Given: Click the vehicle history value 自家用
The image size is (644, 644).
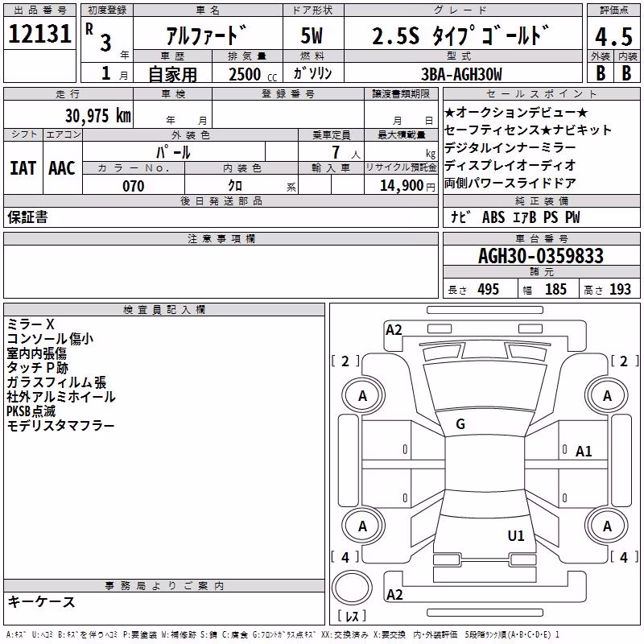Looking at the screenshot, I should [x=172, y=74].
